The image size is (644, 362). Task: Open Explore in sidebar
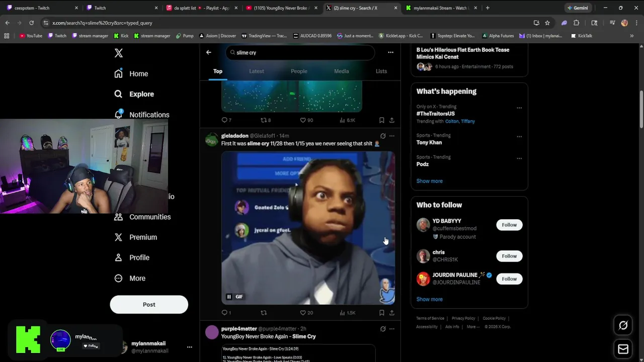coord(134,94)
